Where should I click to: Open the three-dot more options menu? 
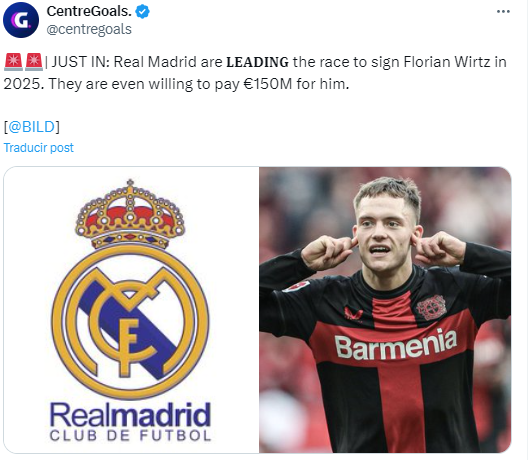503,11
